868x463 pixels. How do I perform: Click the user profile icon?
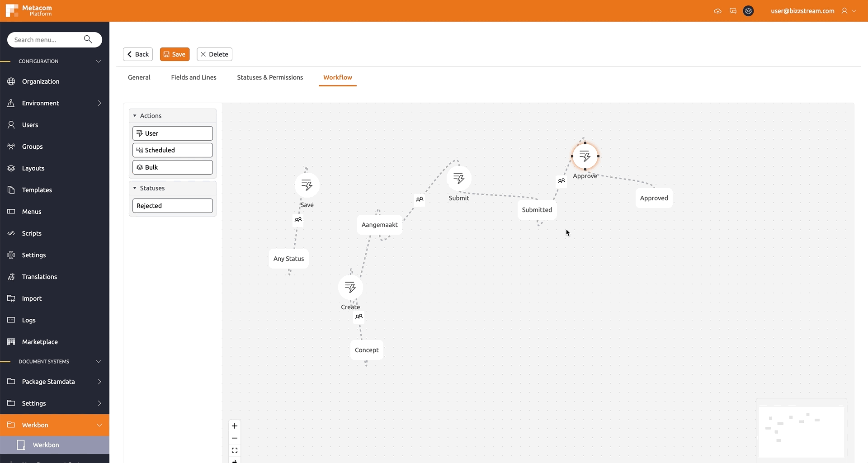844,11
